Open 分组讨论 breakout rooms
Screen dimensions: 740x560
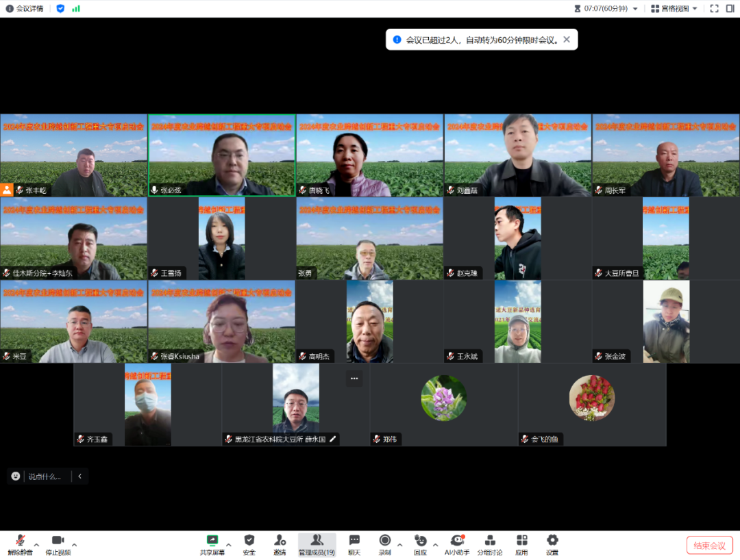click(489, 544)
